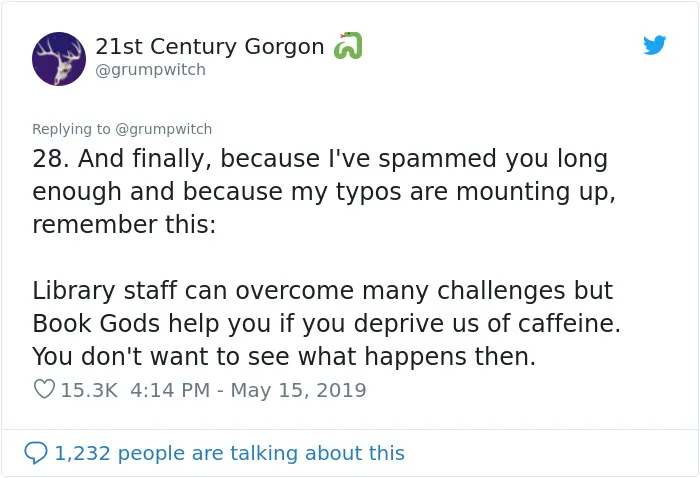Click the green snake emoji beside the name
Viewport: 700px width, 478px height.
pyautogui.click(x=348, y=46)
